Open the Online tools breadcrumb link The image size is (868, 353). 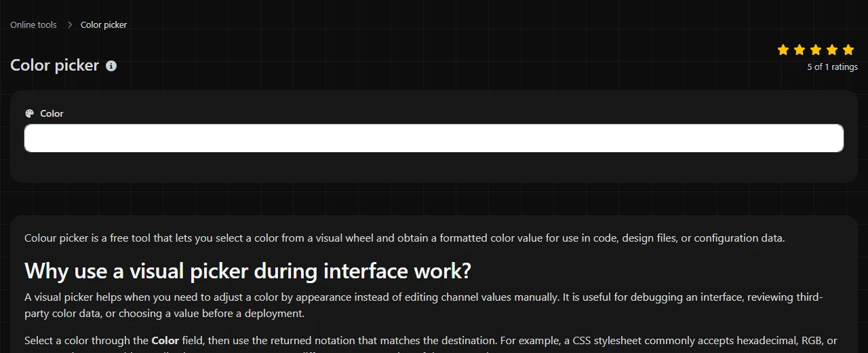pos(33,24)
